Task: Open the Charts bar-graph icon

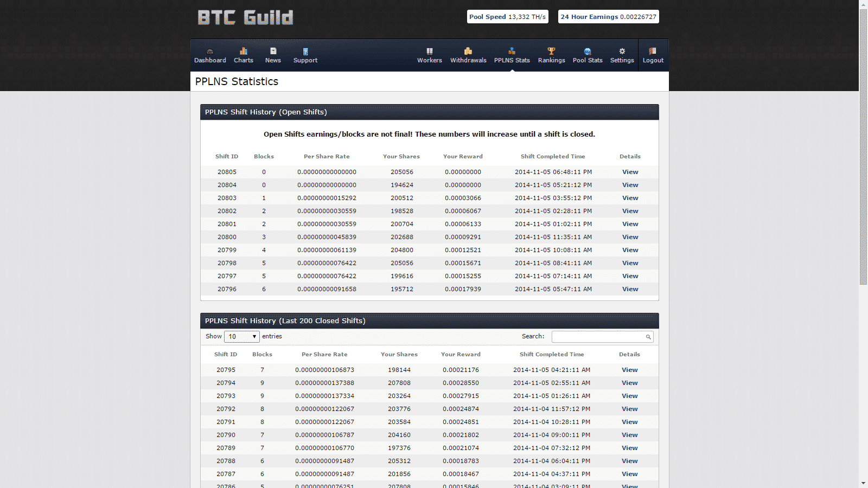Action: pyautogui.click(x=244, y=51)
